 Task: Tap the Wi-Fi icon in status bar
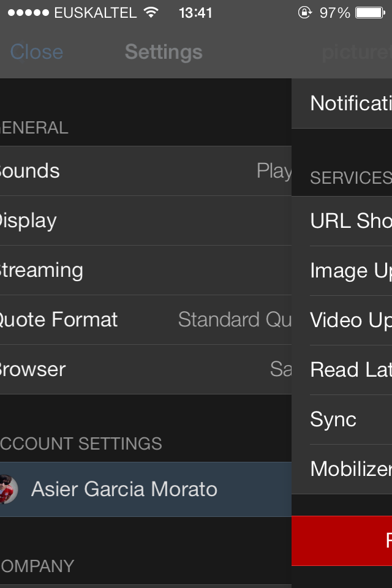tap(151, 12)
